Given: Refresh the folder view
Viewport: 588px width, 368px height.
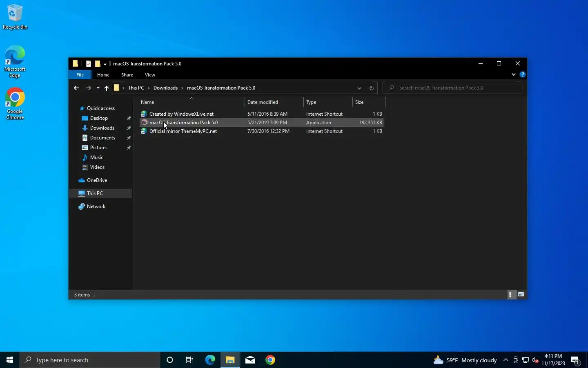Looking at the screenshot, I should [x=371, y=88].
